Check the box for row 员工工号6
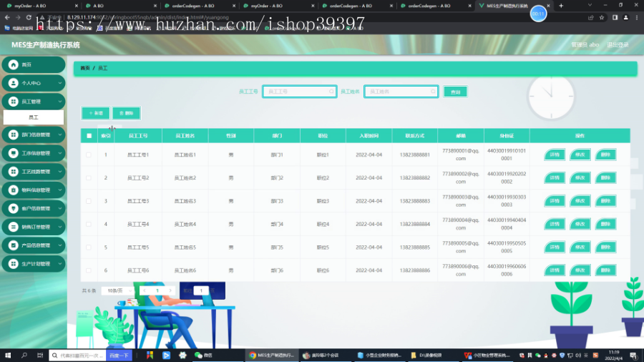 coord(89,270)
